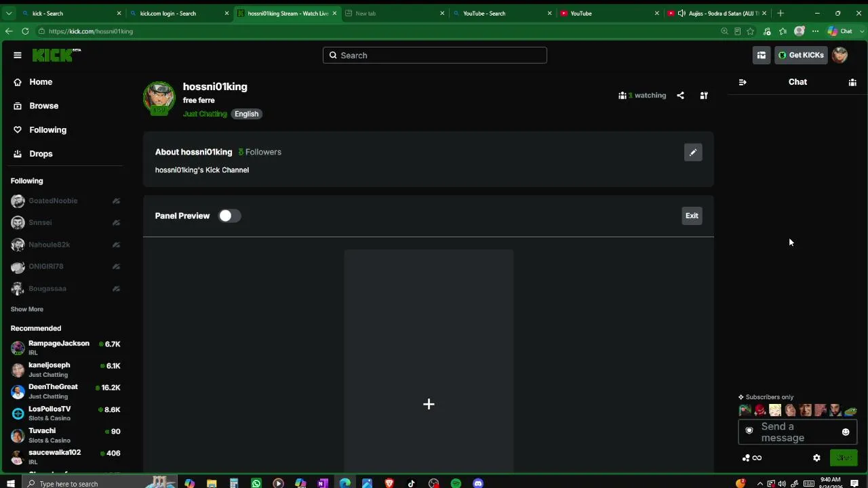Switch to the 'kick - Search' tab

pos(71,13)
